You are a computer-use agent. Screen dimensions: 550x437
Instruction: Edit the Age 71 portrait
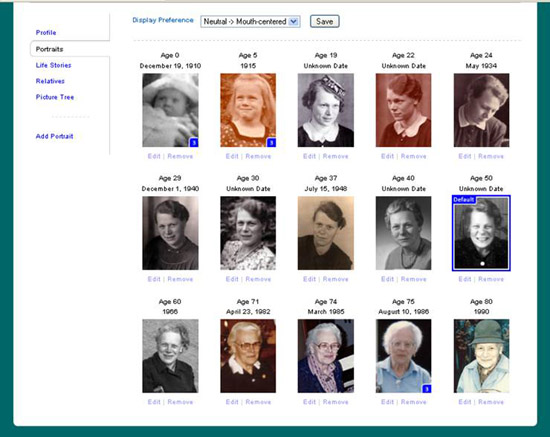(232, 402)
